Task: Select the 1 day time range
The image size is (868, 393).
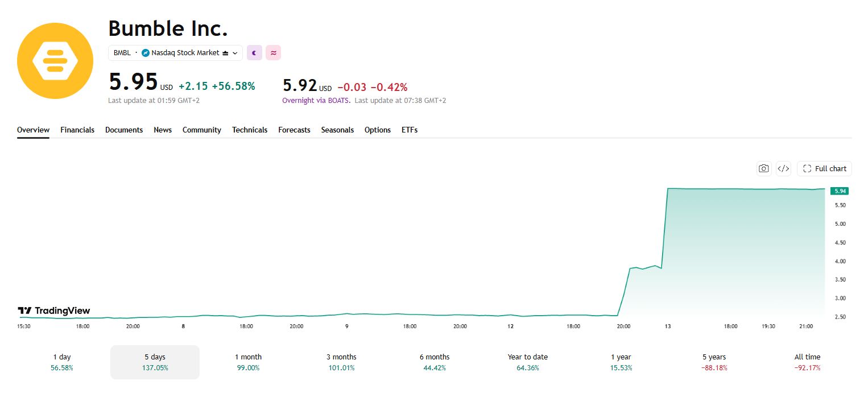Action: pyautogui.click(x=62, y=362)
